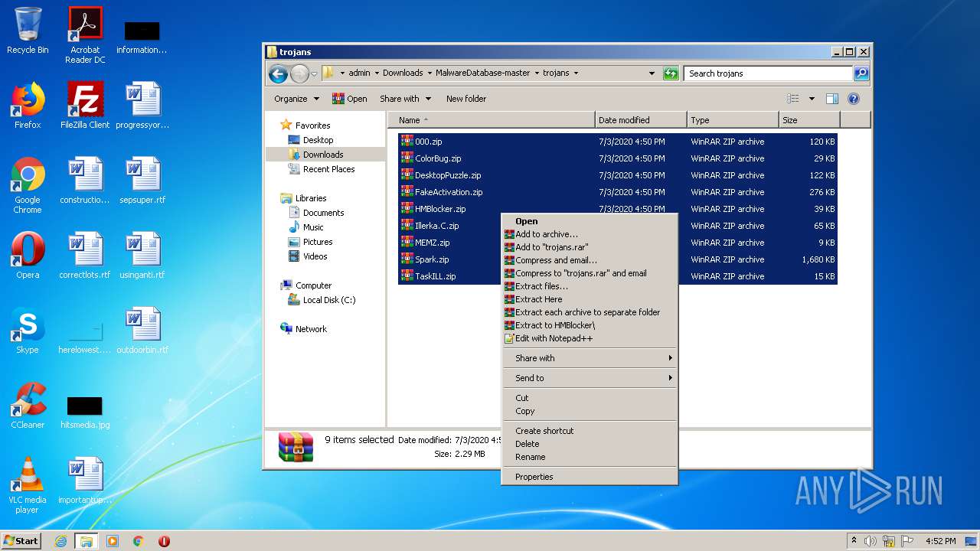
Task: Select Downloads in Favorites pane
Action: [x=325, y=155]
